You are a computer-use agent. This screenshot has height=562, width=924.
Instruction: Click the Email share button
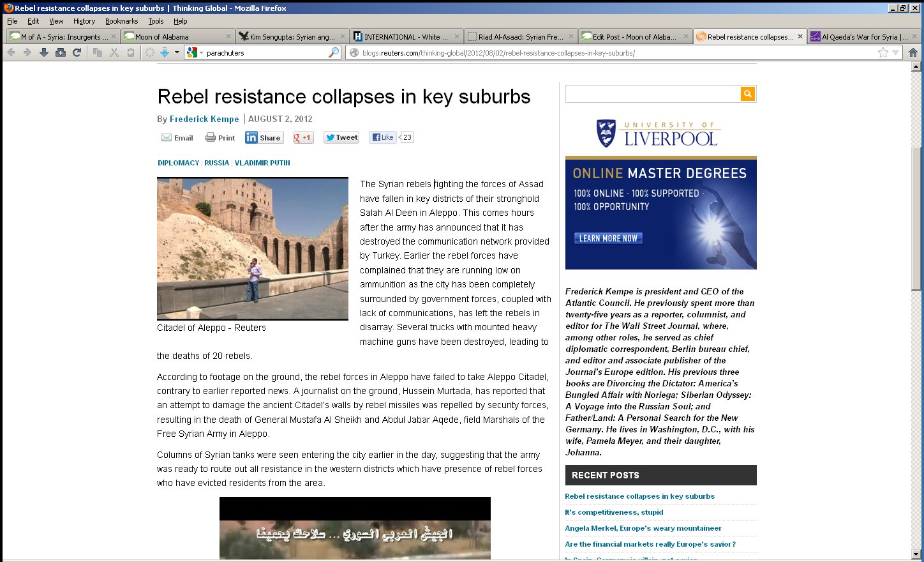click(177, 137)
